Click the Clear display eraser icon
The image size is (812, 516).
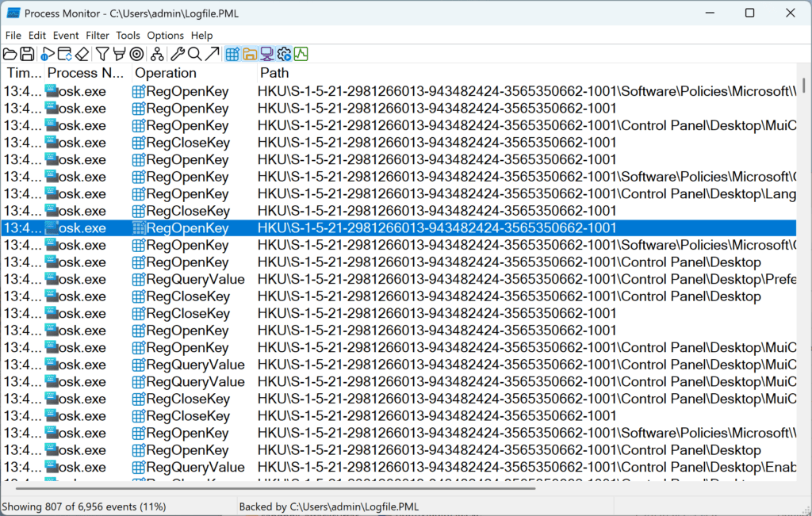pyautogui.click(x=82, y=54)
